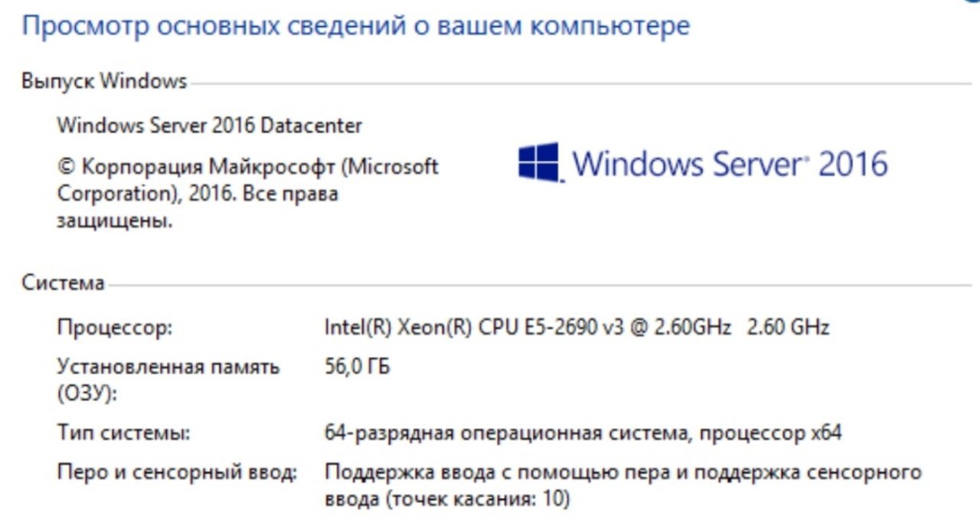The width and height of the screenshot is (980, 530).
Task: Select the Тип системы: label
Action: pyautogui.click(x=124, y=433)
